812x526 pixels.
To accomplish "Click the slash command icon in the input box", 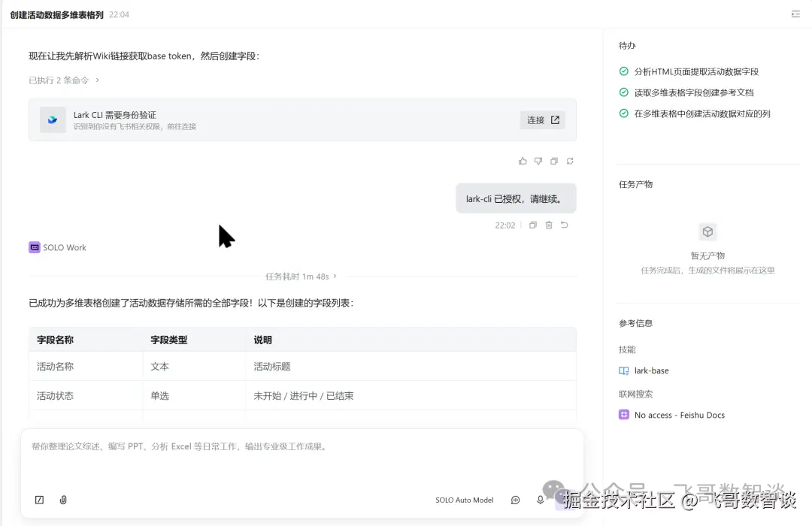I will [39, 500].
